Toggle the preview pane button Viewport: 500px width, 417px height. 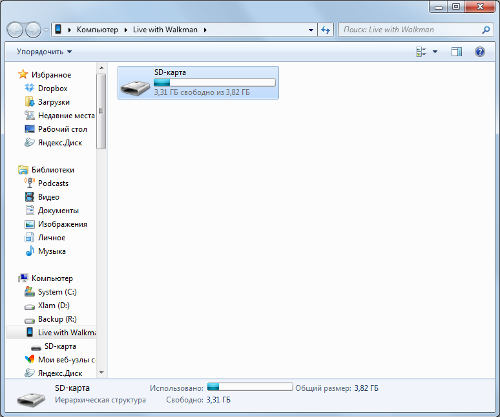pos(456,52)
